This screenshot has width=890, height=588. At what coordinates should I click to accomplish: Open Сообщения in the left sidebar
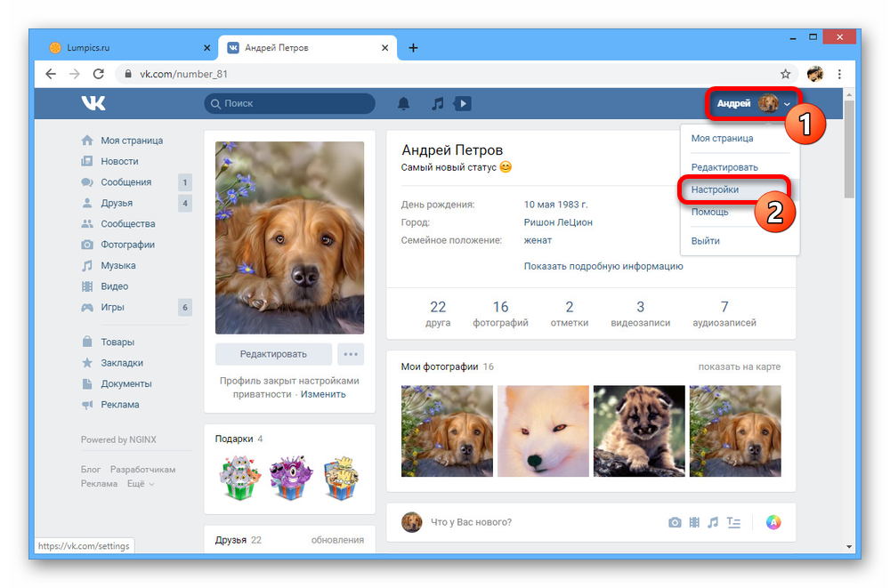[125, 182]
